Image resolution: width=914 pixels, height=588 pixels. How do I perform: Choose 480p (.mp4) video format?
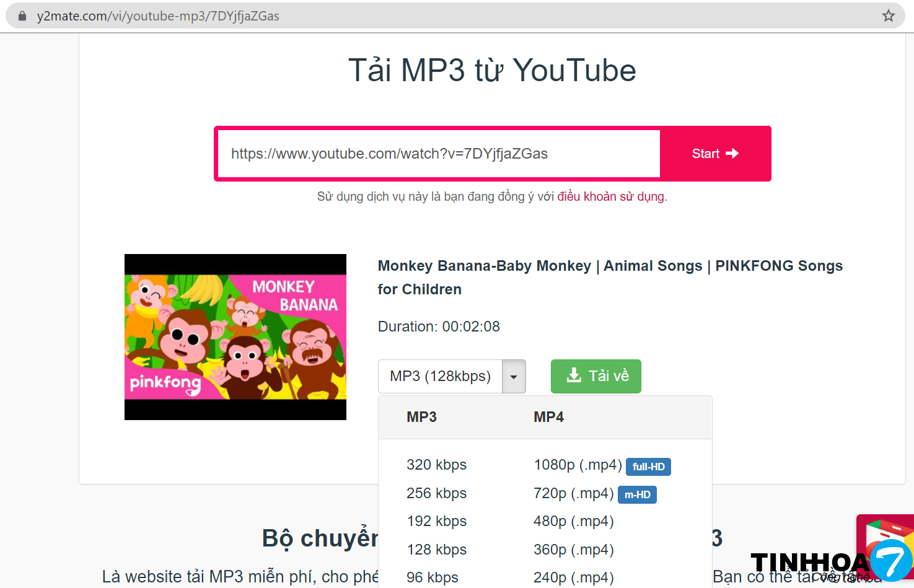pyautogui.click(x=573, y=521)
